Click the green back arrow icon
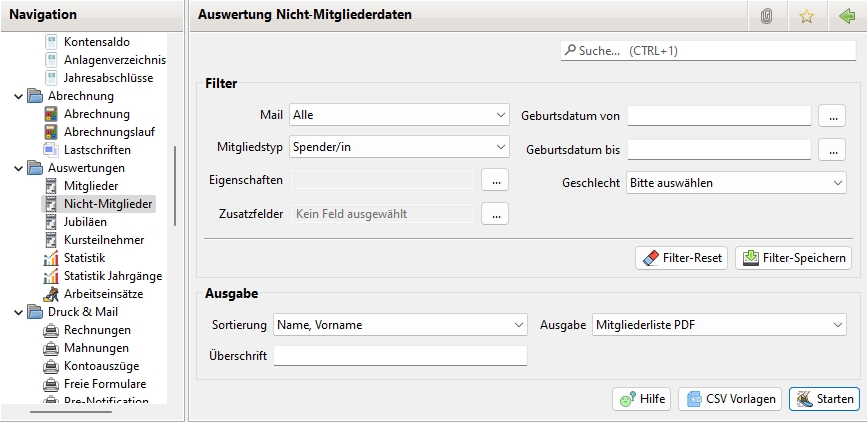The width and height of the screenshot is (867, 422). pos(846,15)
